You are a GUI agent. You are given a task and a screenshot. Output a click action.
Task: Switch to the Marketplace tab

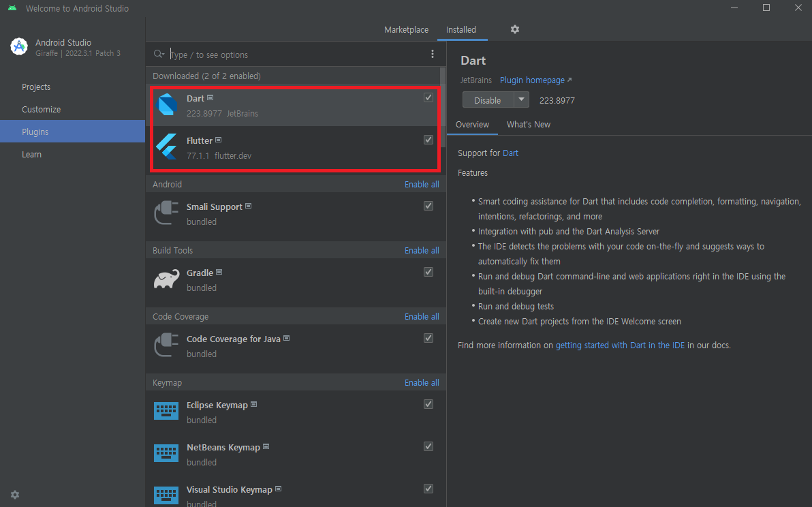[x=406, y=29]
